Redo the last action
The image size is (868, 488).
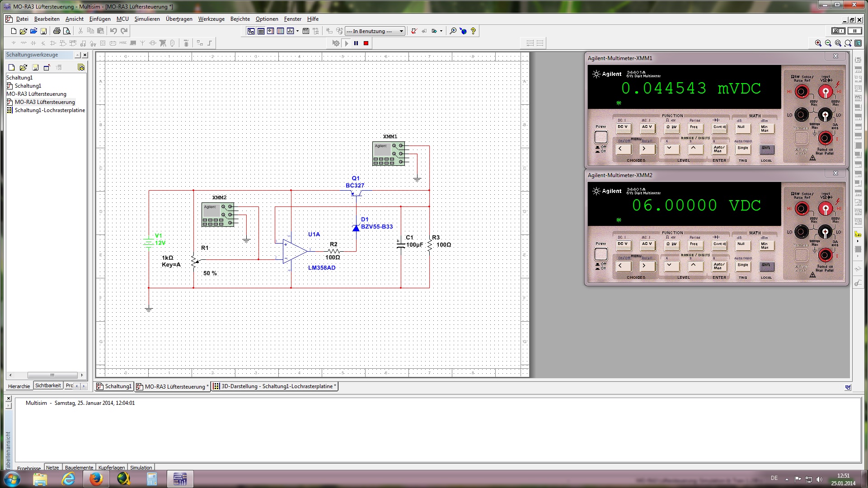[124, 31]
